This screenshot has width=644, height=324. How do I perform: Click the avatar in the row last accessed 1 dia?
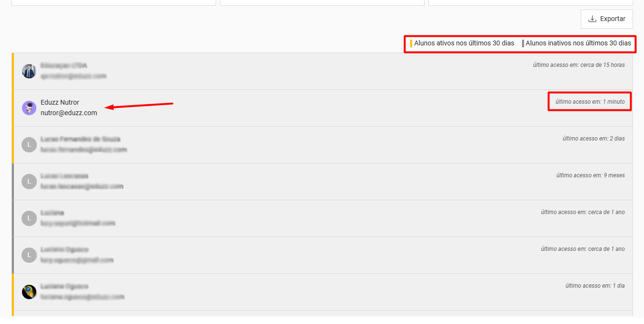click(x=29, y=292)
